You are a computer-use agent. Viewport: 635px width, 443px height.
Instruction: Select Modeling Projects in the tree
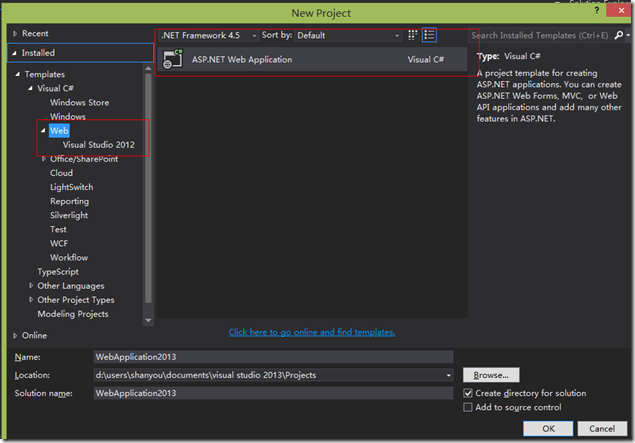click(x=73, y=314)
